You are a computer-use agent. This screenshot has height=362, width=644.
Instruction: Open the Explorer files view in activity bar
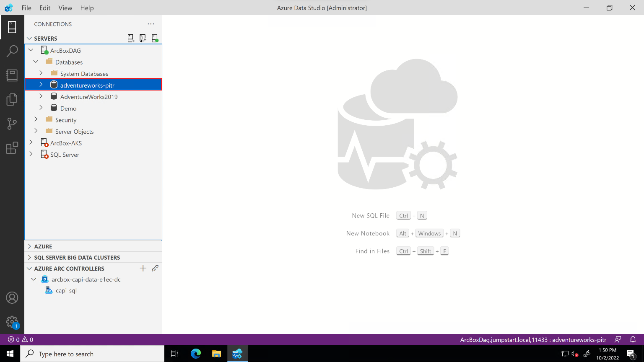coord(12,99)
